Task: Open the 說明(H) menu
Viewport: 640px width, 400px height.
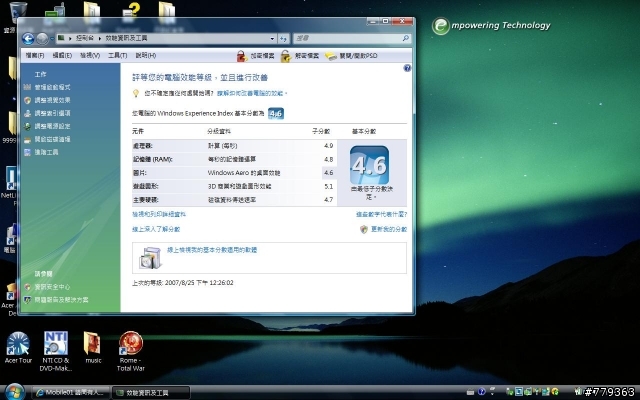Action: pyautogui.click(x=146, y=56)
